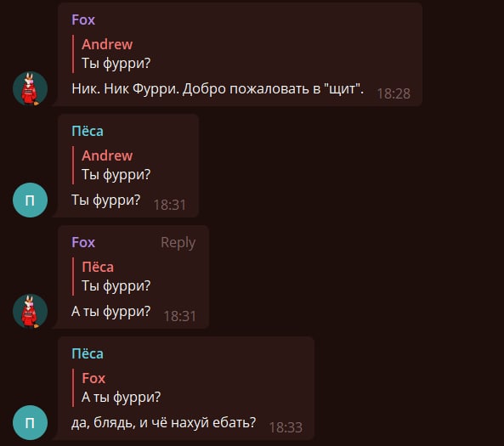Click the Reply button on Fox's message
Viewport: 504px width, 446px height.
coord(178,243)
